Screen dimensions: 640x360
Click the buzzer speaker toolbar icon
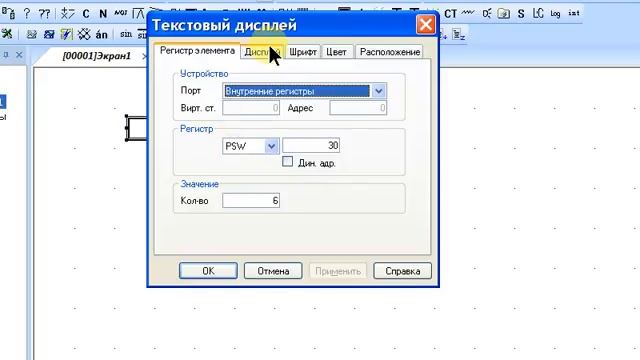click(x=486, y=13)
